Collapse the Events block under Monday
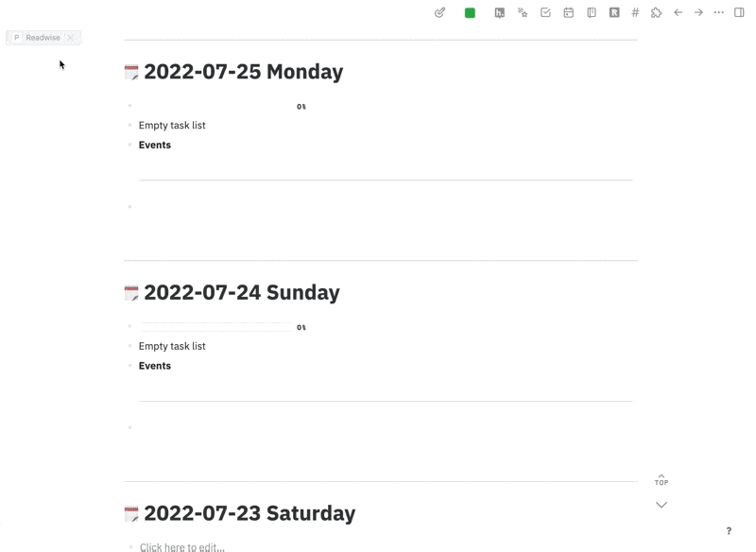 tap(129, 145)
